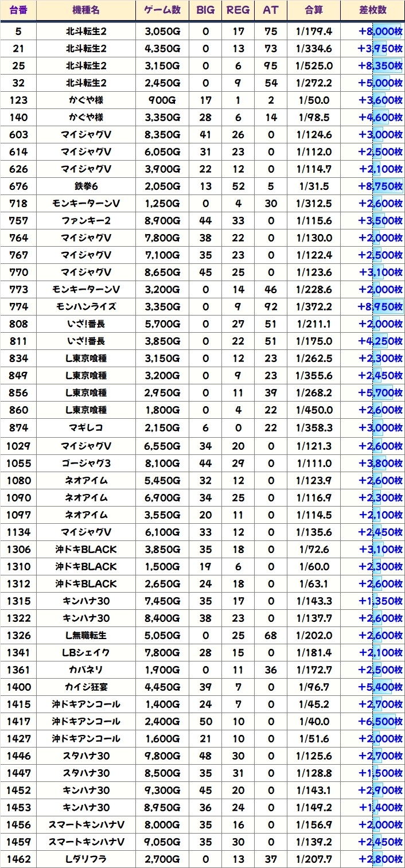Click the 差枚数 column header
405x868 pixels.
pyautogui.click(x=372, y=10)
